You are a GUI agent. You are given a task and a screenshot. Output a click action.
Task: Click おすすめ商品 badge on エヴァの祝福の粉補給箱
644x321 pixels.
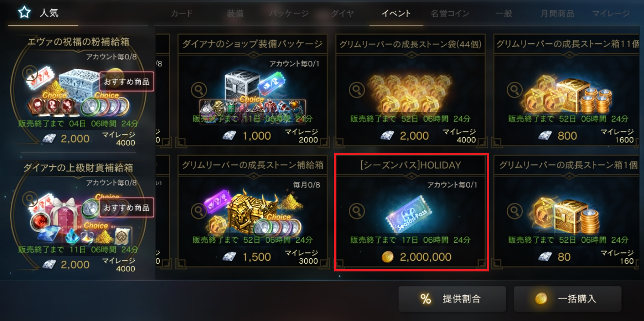pyautogui.click(x=127, y=81)
